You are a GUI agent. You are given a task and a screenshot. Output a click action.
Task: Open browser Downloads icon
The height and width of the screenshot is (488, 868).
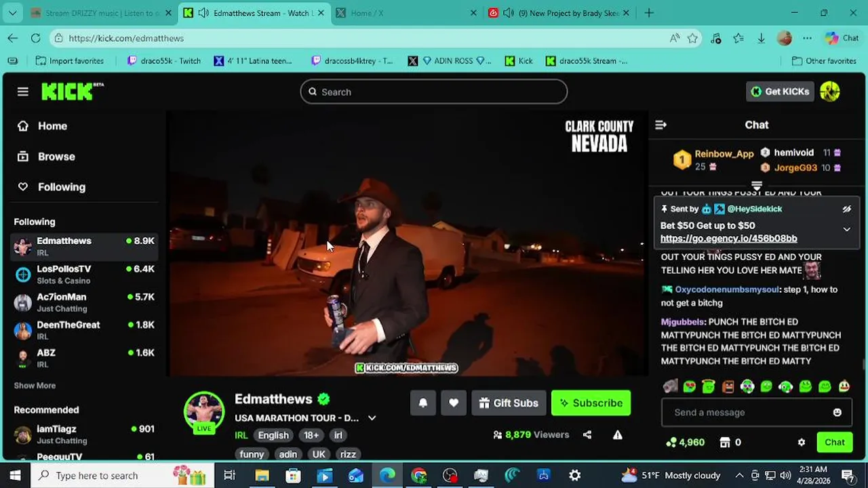tap(761, 39)
